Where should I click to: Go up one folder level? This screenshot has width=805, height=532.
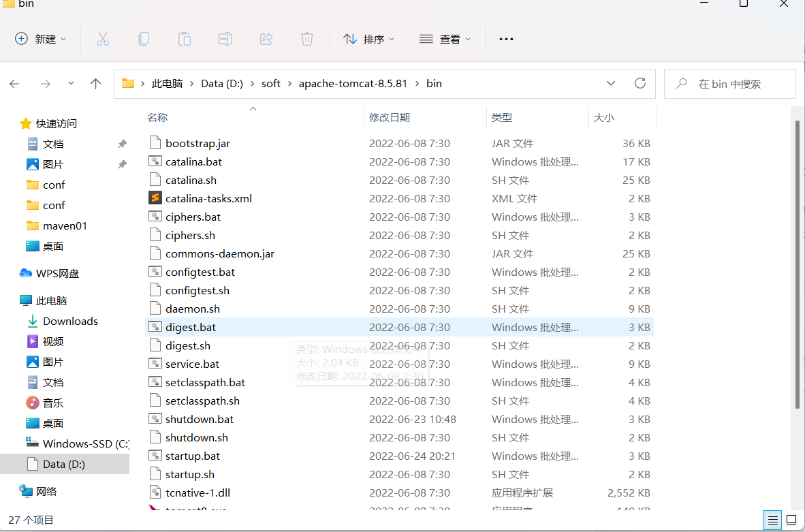point(95,84)
